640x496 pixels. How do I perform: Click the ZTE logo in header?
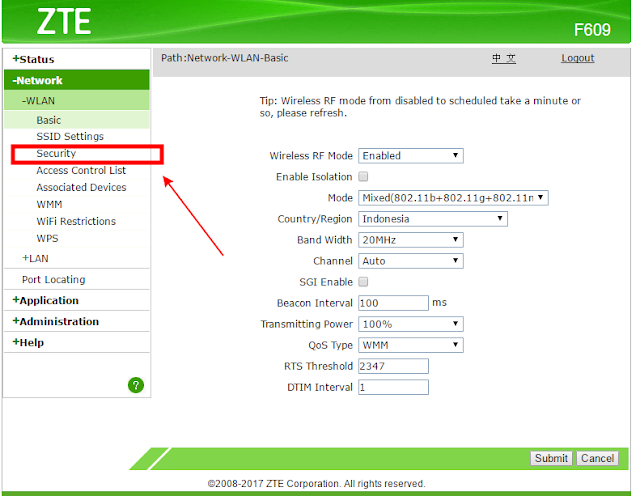coord(64,22)
